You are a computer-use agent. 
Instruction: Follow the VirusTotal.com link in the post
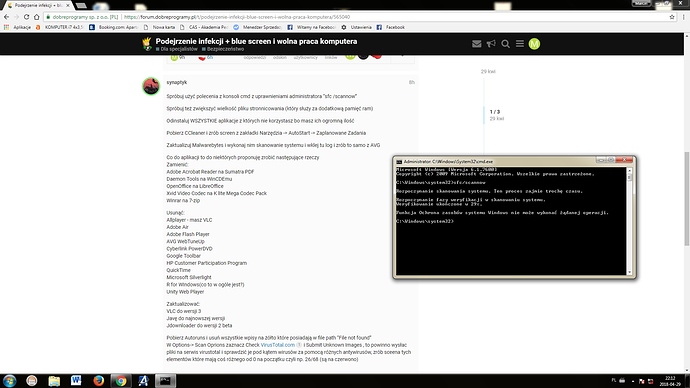[x=277, y=345]
